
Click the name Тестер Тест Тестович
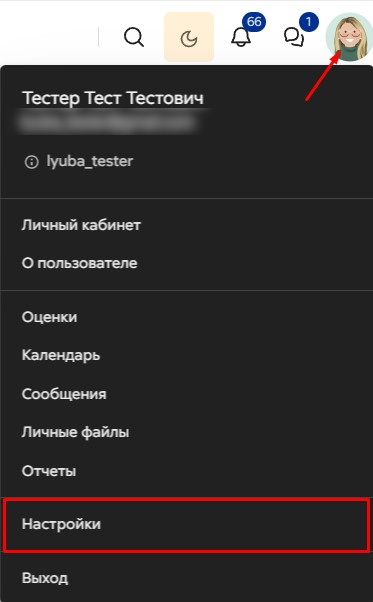[x=113, y=98]
